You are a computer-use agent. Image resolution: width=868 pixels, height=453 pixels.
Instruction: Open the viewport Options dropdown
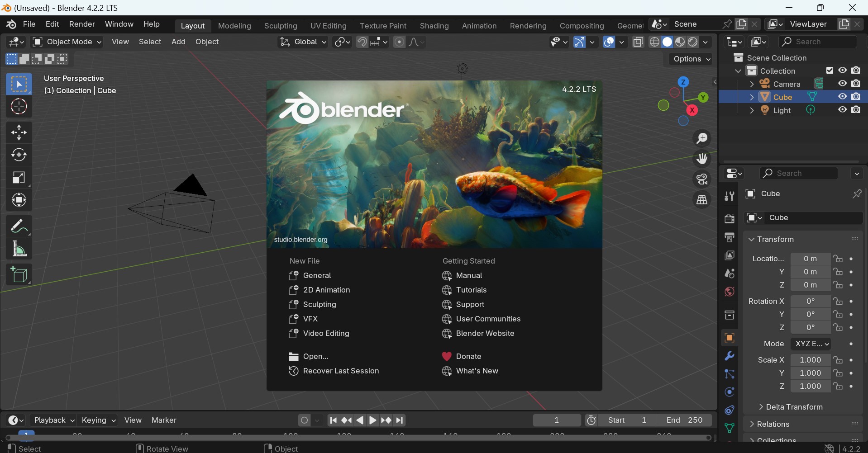[691, 59]
